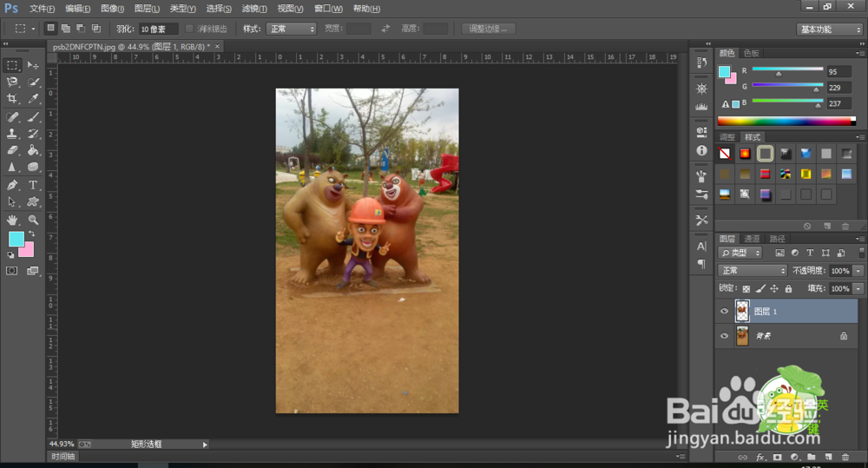Screen dimensions: 868x468
Task: Click the foreground cyan color swatch in toolbox
Action: tap(16, 239)
